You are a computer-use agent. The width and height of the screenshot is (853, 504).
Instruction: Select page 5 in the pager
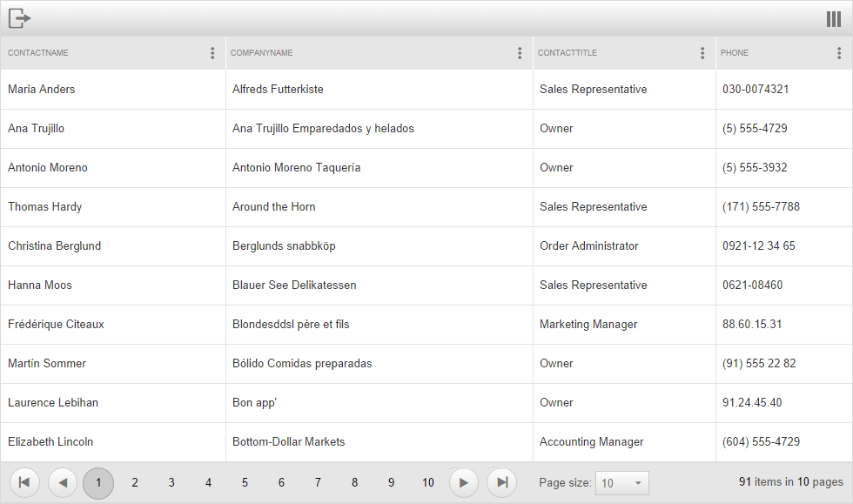click(245, 483)
